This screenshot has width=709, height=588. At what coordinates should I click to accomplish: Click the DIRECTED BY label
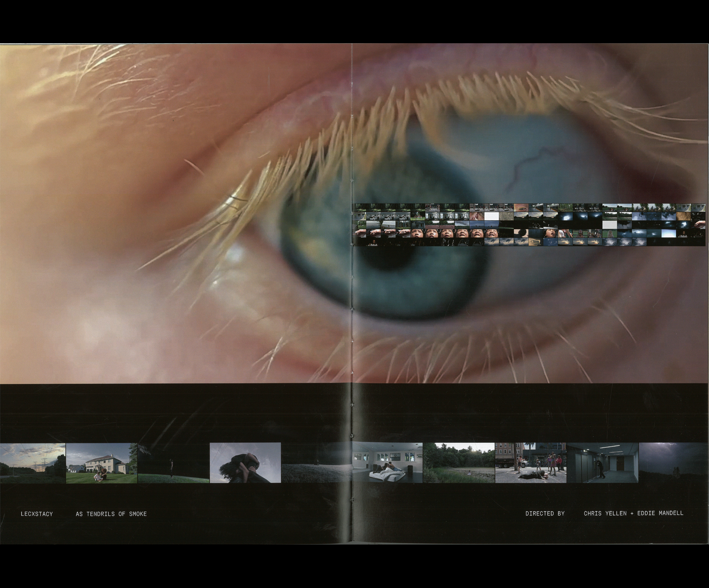pyautogui.click(x=545, y=514)
